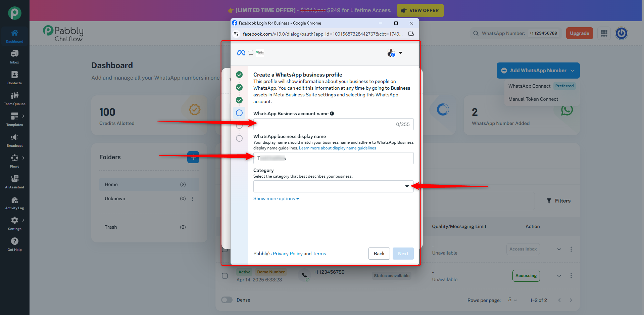
Task: Expand the Accessing row chevron
Action: click(559, 276)
